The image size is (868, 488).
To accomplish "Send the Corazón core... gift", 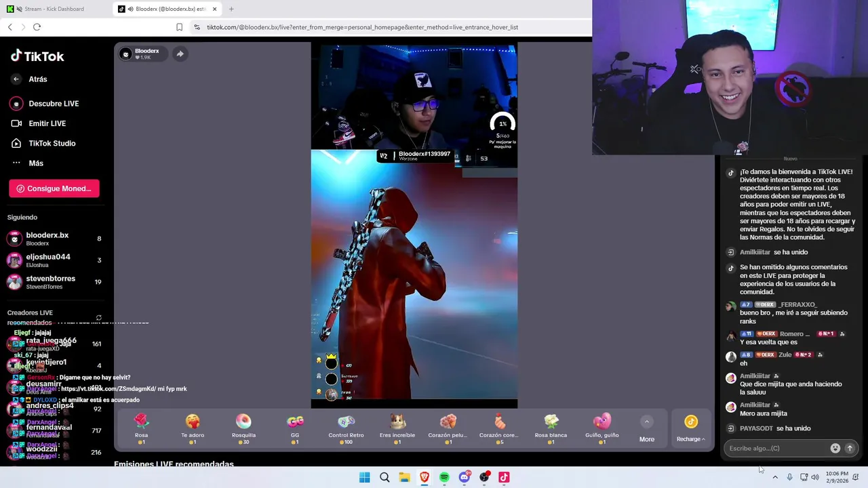I will pos(500,428).
